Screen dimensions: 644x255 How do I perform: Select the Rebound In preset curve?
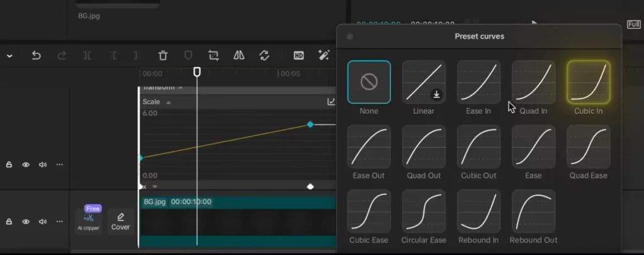(x=479, y=211)
